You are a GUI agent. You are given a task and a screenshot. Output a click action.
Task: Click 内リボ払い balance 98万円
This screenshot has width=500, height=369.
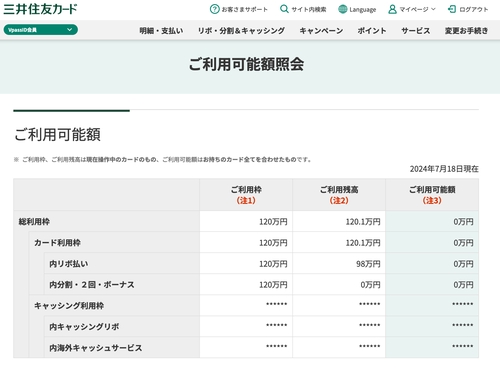[x=368, y=264]
